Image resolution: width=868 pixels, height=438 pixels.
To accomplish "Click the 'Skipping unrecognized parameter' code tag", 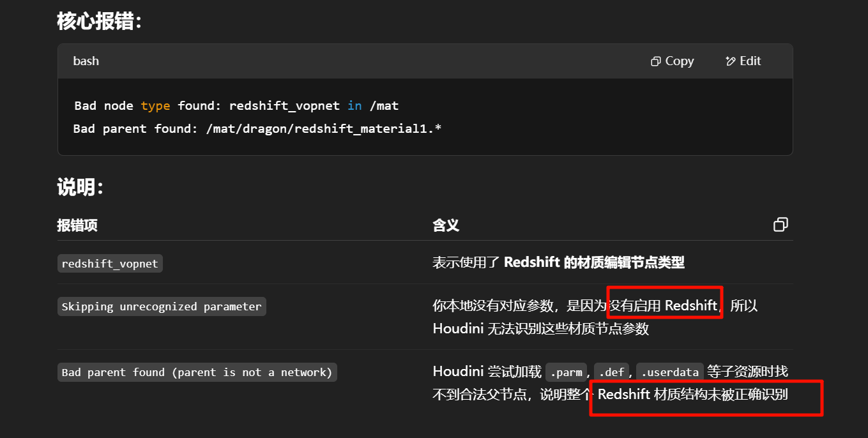I will coord(162,306).
